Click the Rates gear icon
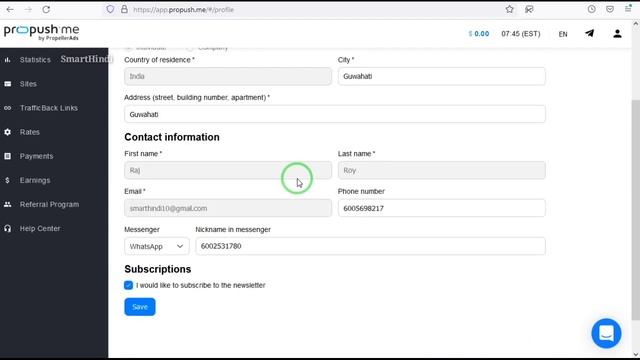The width and height of the screenshot is (640, 360). click(7, 132)
